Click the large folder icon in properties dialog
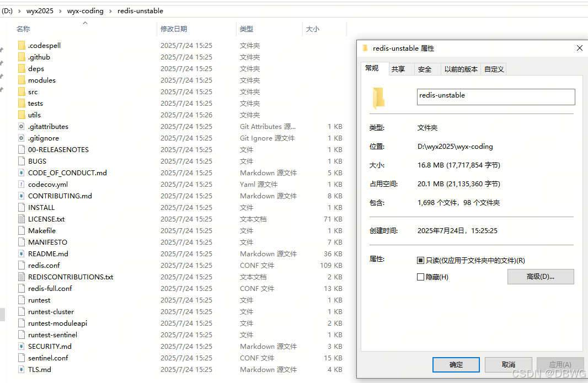 click(379, 98)
